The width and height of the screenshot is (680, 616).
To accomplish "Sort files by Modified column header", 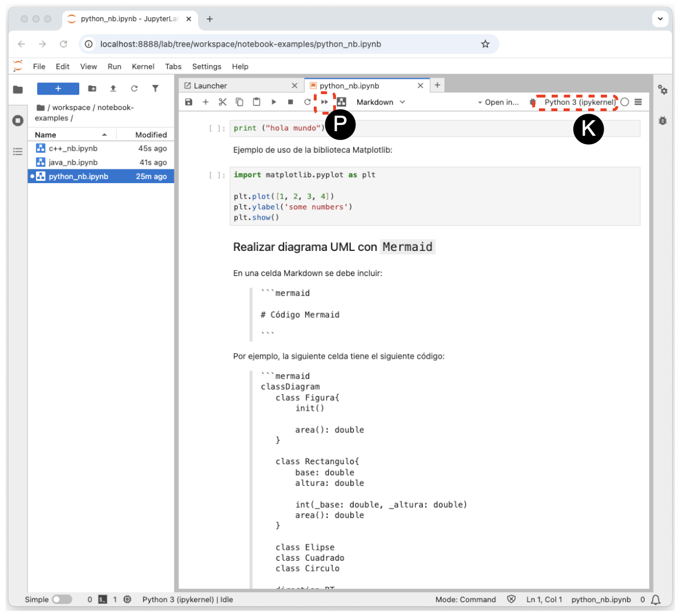I will point(145,135).
